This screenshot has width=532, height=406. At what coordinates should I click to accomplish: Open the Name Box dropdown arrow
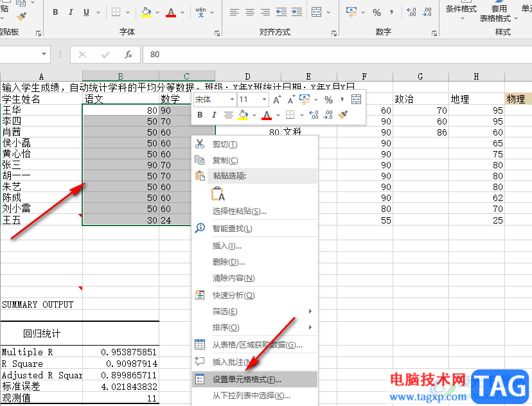(44, 54)
